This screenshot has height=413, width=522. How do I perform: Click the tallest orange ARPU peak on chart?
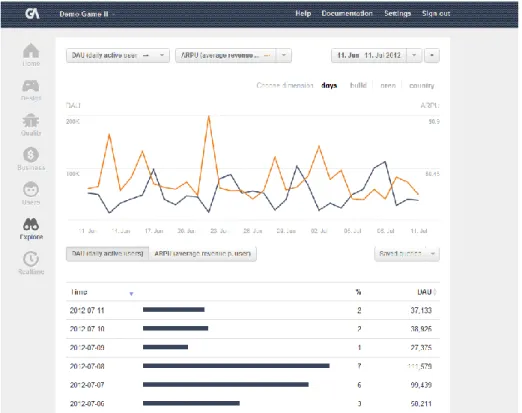click(x=209, y=116)
